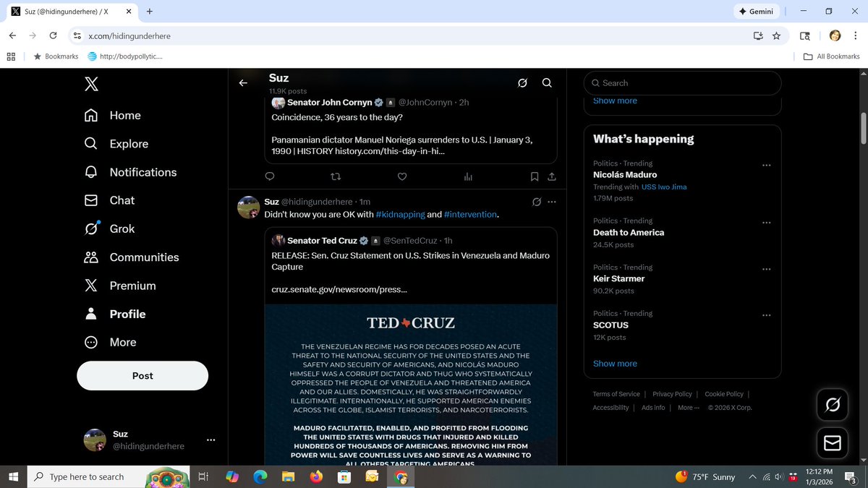Open the #intervention hashtag

[x=470, y=215]
